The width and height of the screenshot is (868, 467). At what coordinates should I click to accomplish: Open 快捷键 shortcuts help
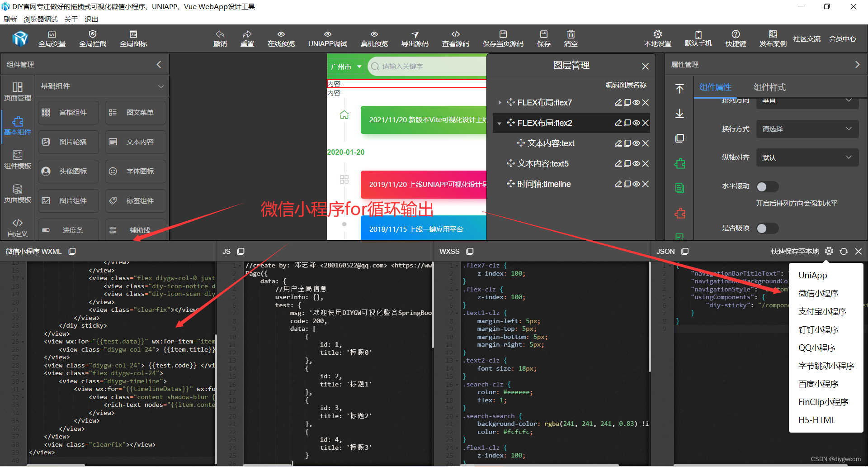(x=736, y=38)
